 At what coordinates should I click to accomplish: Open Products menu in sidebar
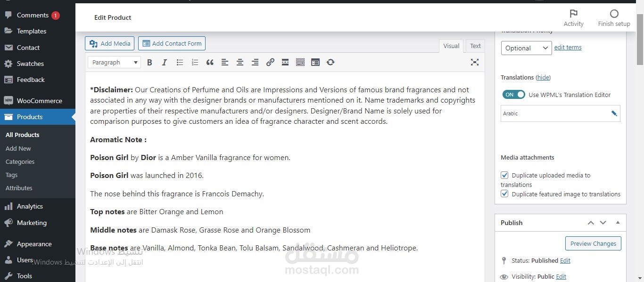[38, 117]
